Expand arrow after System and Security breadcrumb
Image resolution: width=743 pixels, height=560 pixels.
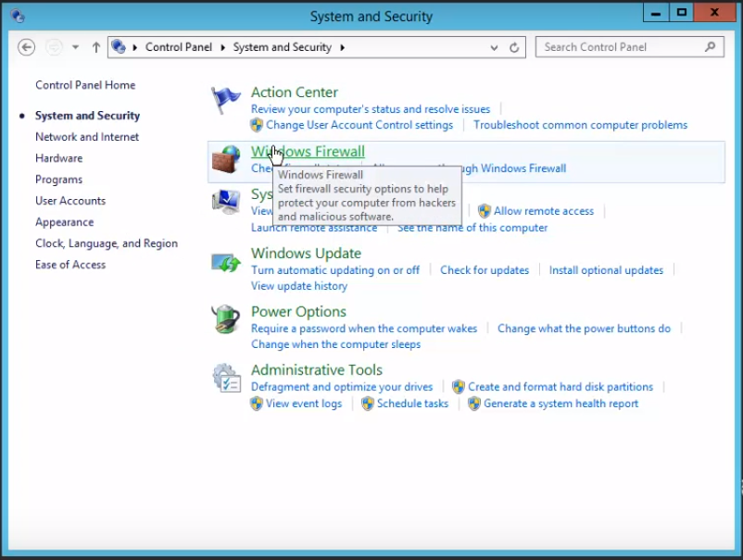pos(342,47)
